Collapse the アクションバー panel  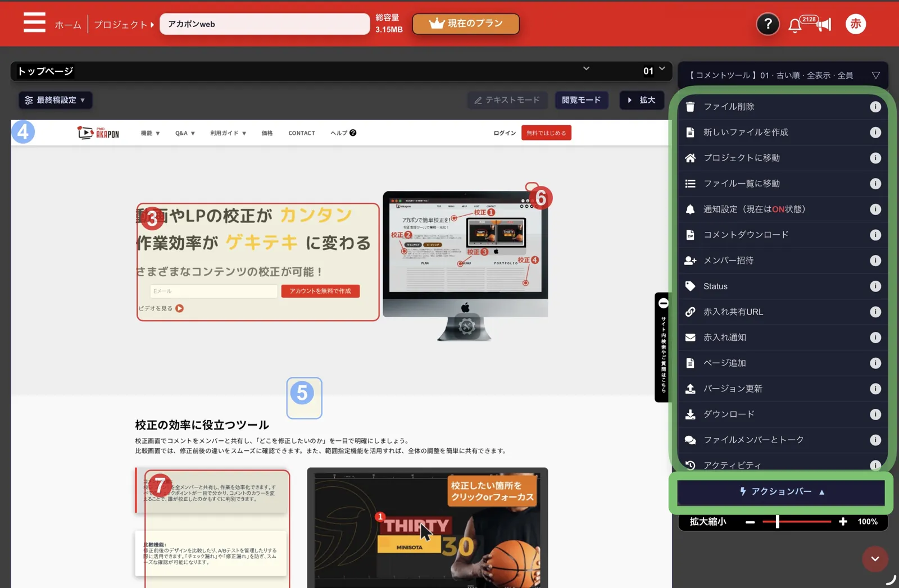[x=782, y=492]
